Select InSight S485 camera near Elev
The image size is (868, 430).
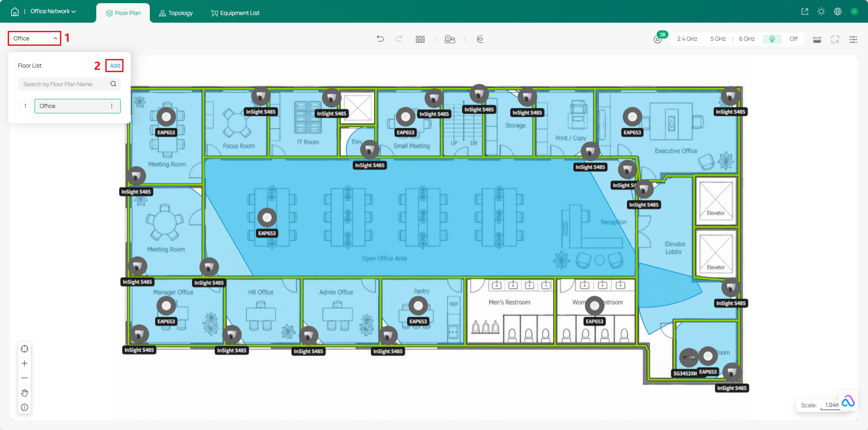point(370,150)
